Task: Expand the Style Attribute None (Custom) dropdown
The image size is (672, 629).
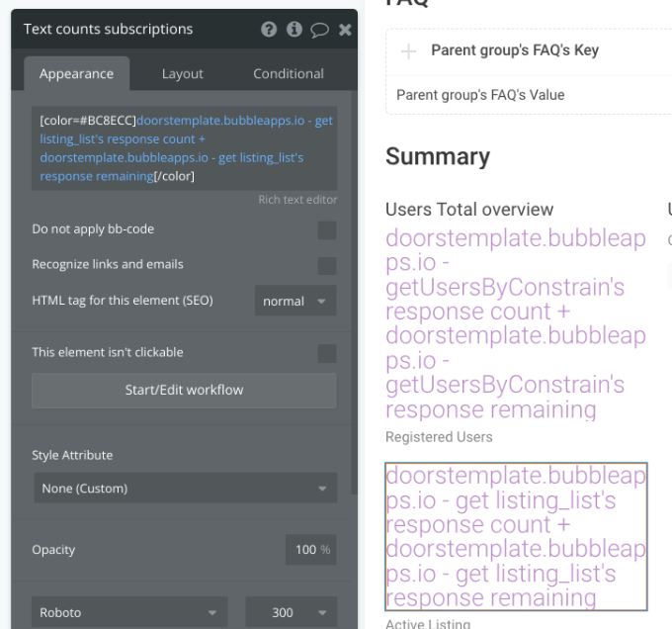Action: (x=185, y=488)
